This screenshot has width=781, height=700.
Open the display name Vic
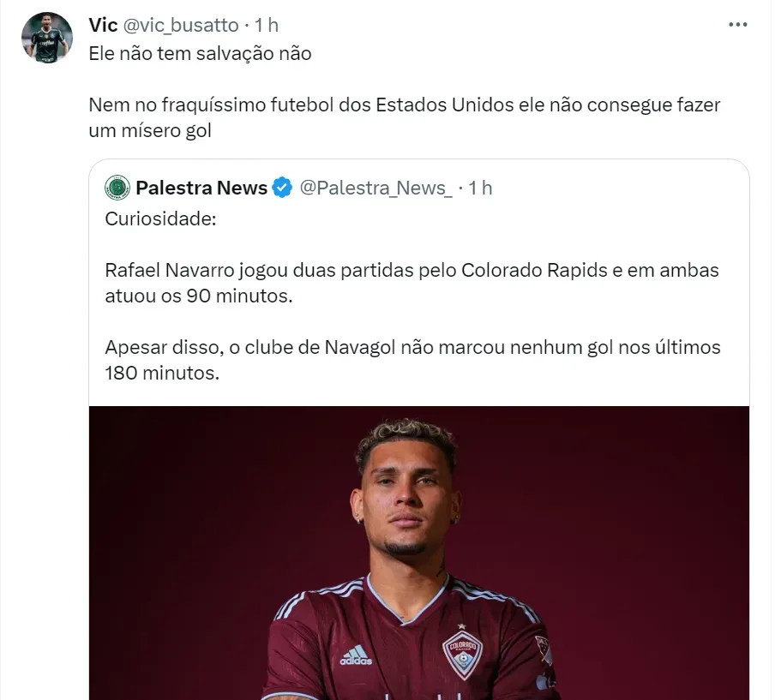pyautogui.click(x=103, y=25)
